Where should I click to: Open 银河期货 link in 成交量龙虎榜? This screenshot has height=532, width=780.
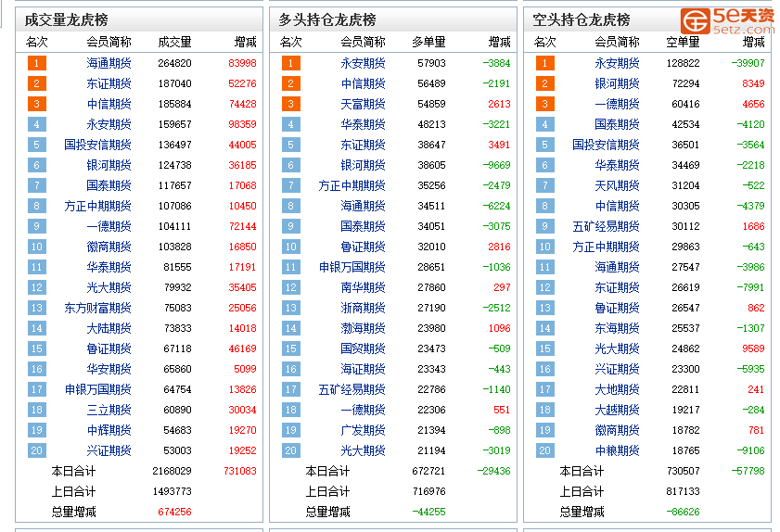109,165
